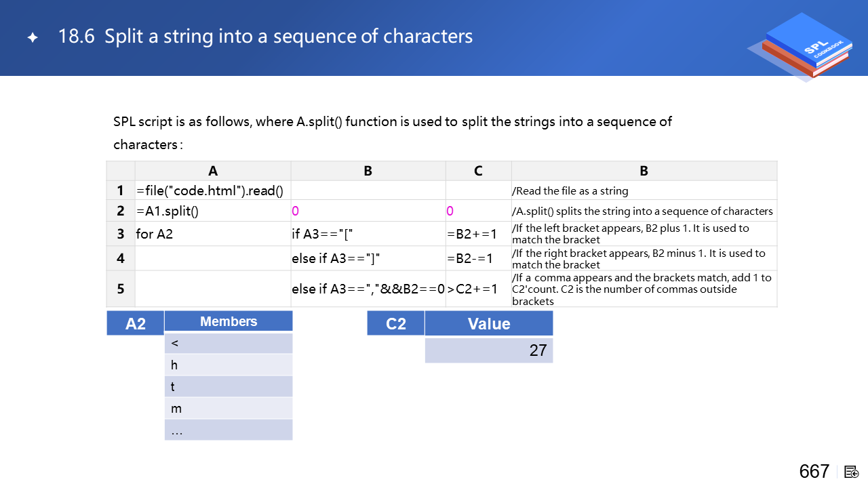Select the value 27 cell
This screenshot has width=868, height=488.
coord(488,350)
